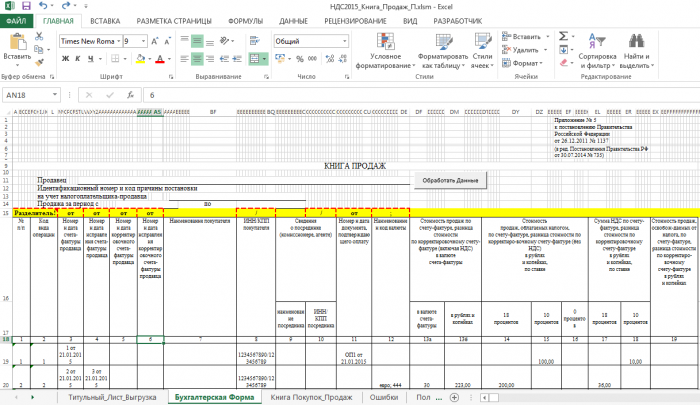Click the Обработать Данные button on sheet

tap(450, 180)
